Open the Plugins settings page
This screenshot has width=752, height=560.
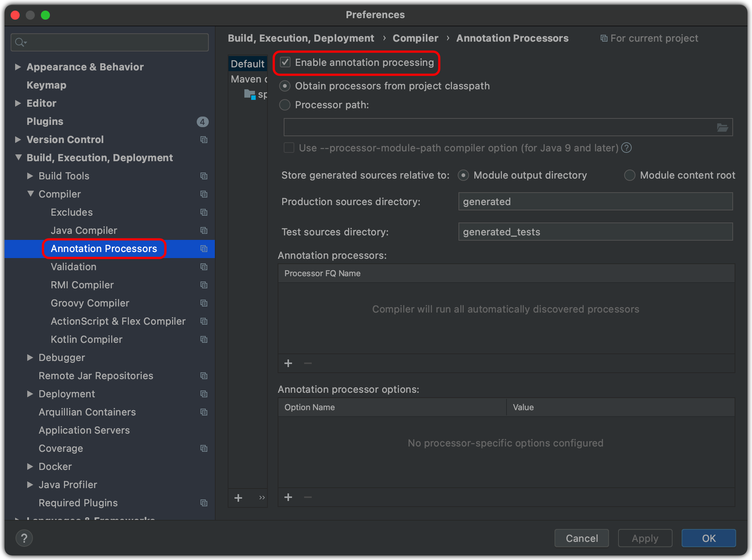tap(45, 121)
